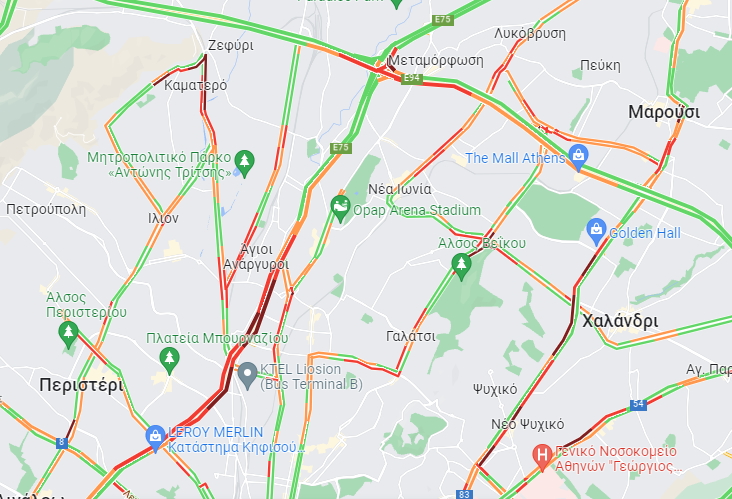The height and width of the screenshot is (499, 732).
Task: Open the Νέα Ιωνία place label
Action: [x=400, y=189]
